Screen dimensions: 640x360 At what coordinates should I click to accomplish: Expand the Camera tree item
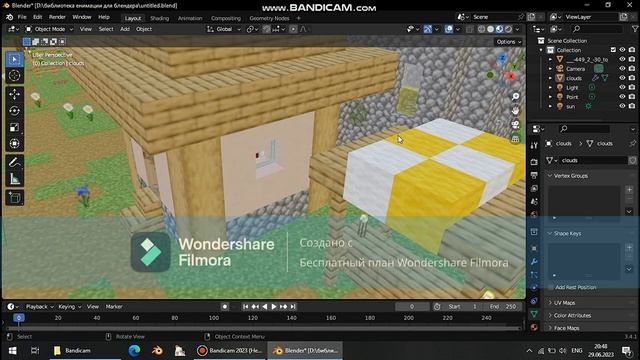[x=550, y=69]
